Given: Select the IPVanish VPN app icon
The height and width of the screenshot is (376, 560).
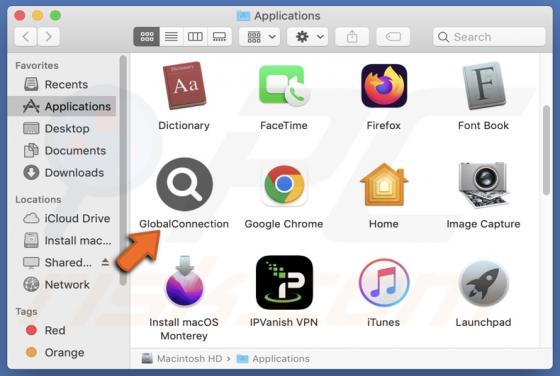Looking at the screenshot, I should (284, 282).
